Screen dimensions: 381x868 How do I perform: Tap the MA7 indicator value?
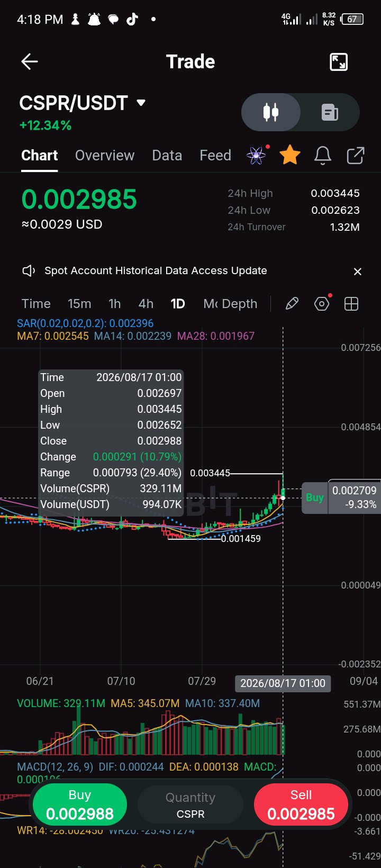tap(53, 336)
